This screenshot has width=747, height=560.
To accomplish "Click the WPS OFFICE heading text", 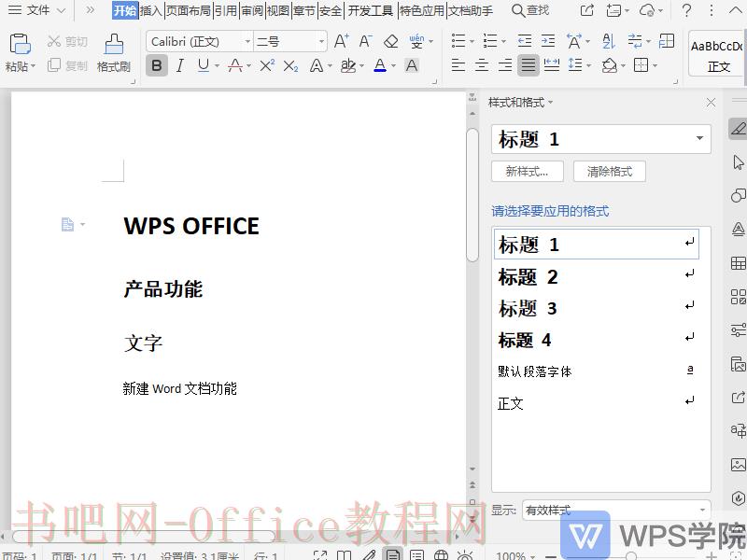I will click(x=191, y=226).
